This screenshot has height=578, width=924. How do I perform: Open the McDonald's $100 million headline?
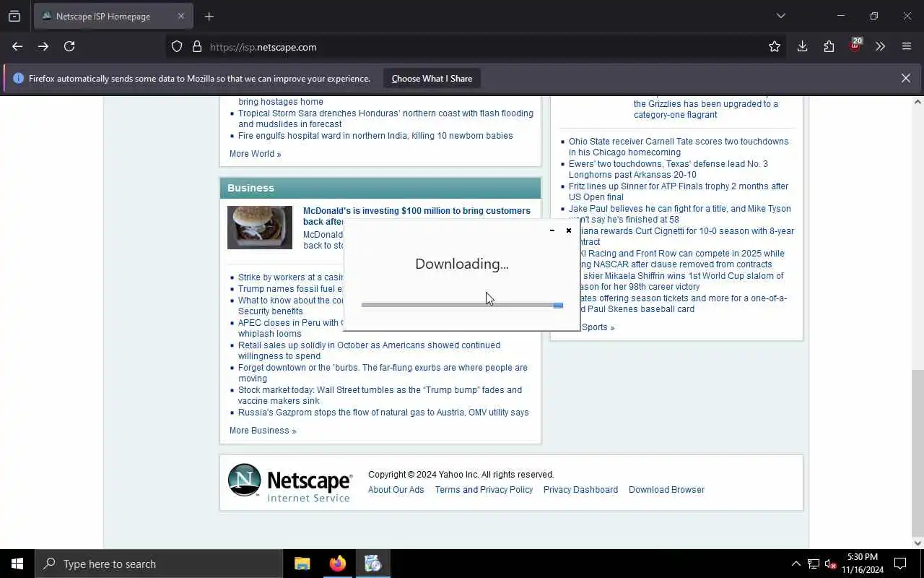(417, 216)
